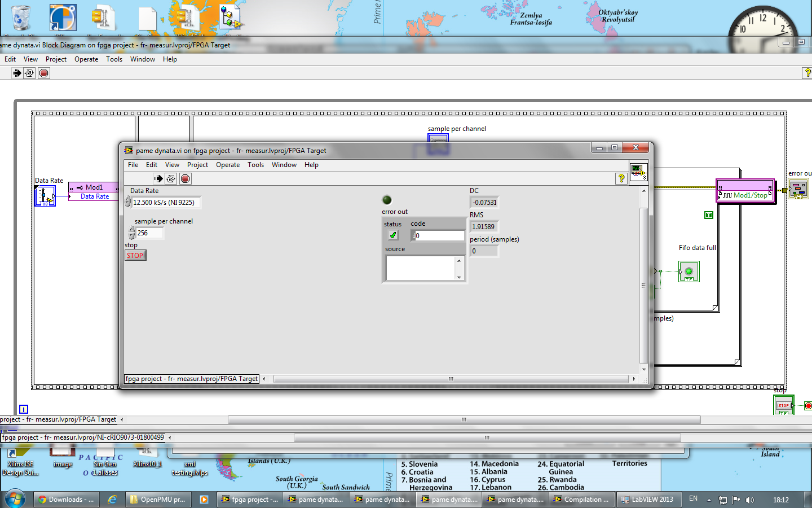Click up arrow of source text scrollbar
The image size is (812, 508).
click(x=459, y=260)
